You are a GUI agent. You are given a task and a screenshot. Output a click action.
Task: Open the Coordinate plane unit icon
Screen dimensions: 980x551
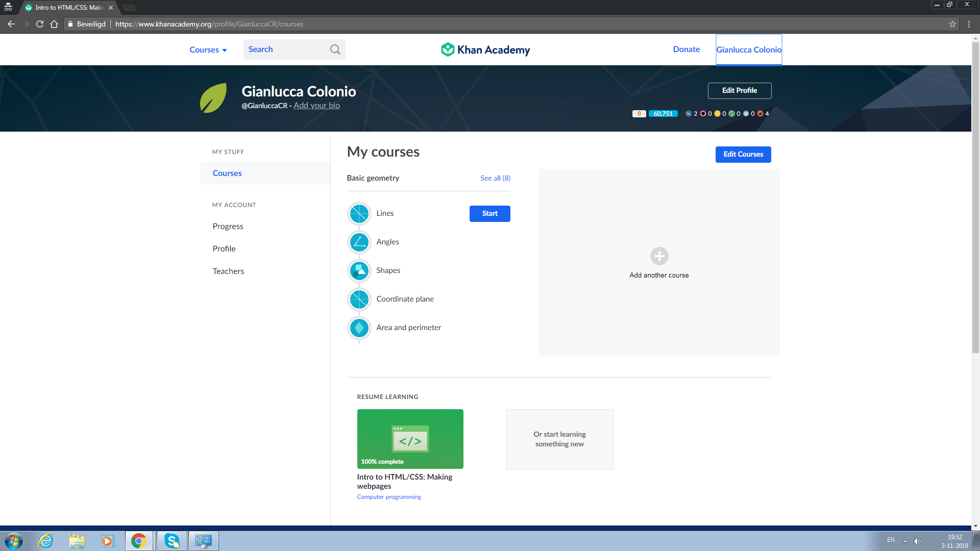click(x=359, y=299)
